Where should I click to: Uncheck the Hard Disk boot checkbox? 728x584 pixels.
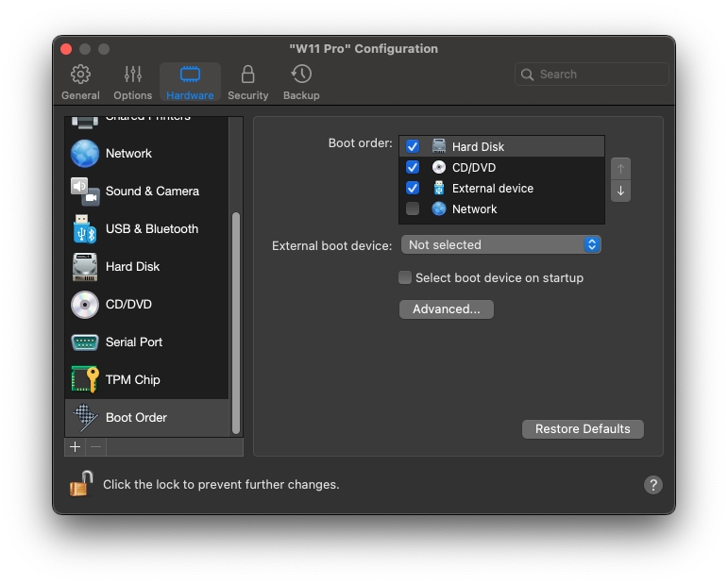[x=413, y=146]
